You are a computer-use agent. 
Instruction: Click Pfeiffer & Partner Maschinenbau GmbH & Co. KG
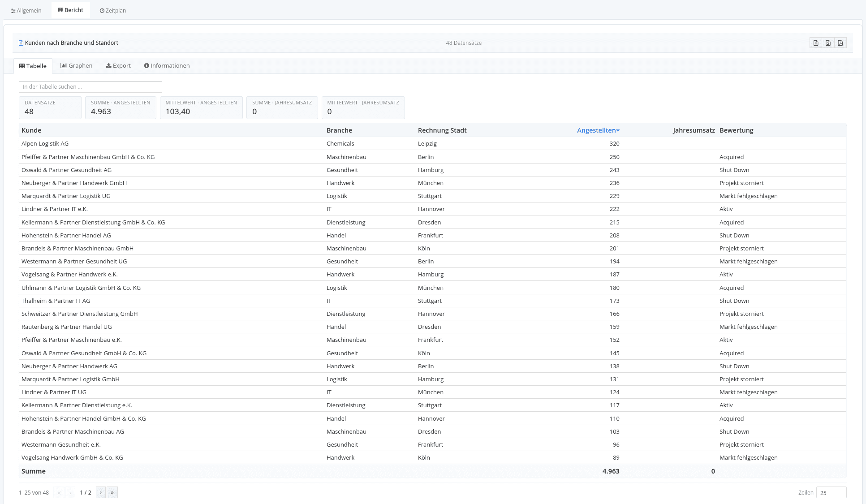click(x=88, y=157)
